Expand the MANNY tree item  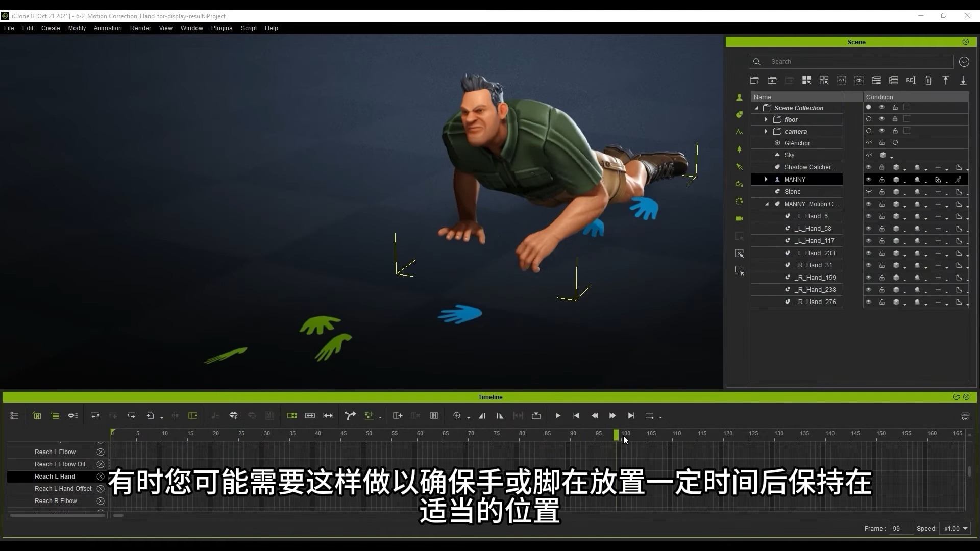(766, 180)
